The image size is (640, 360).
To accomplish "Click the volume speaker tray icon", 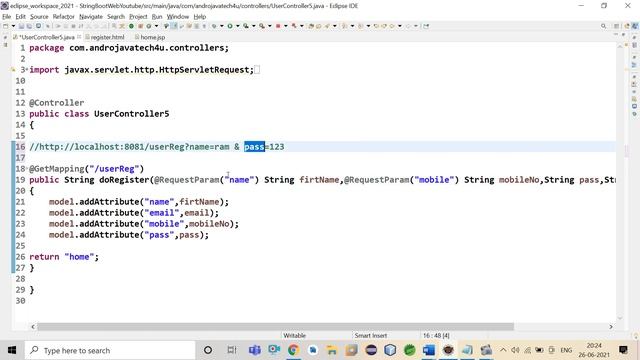I will point(515,350).
